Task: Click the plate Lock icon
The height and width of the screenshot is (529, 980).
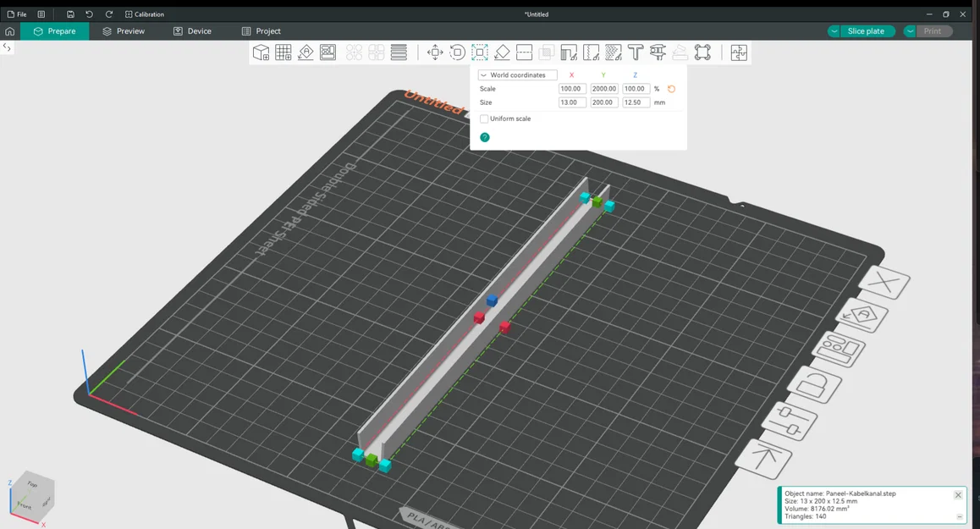Action: click(x=815, y=384)
